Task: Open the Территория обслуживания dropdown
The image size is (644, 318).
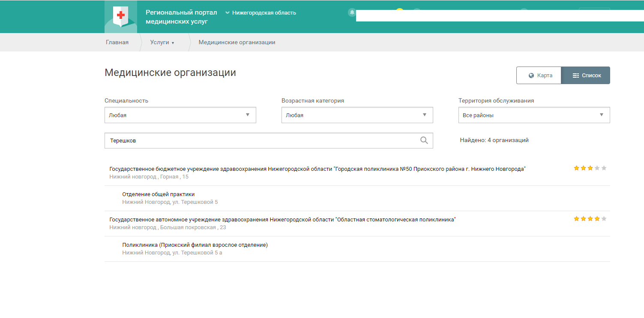Action: click(534, 115)
